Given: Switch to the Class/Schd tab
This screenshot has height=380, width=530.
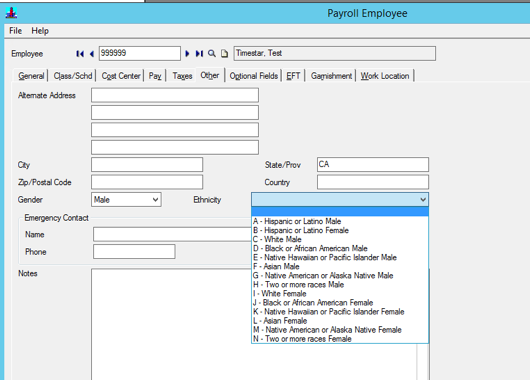Looking at the screenshot, I should tap(73, 76).
